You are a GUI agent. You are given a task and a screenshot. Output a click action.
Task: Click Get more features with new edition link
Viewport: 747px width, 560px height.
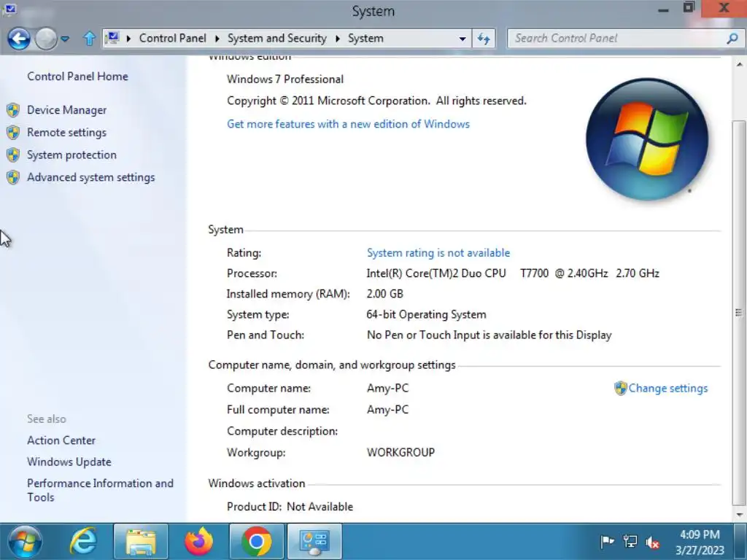click(x=348, y=124)
